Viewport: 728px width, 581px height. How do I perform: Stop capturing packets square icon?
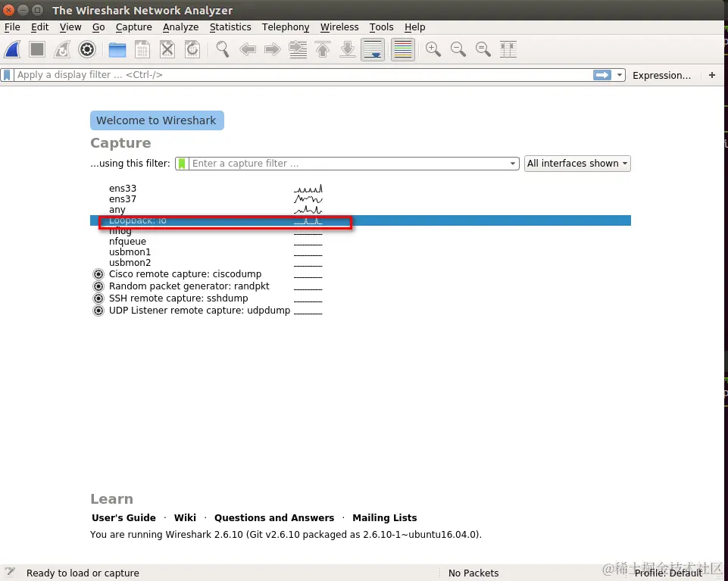pos(37,49)
